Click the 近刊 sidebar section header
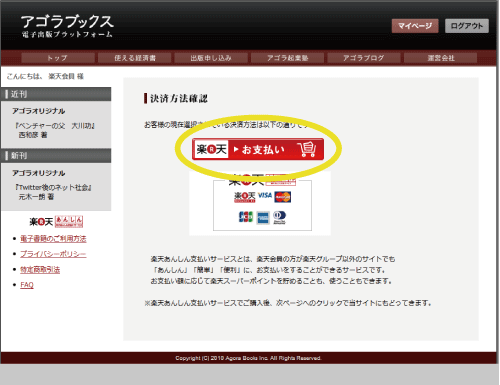Screen dimensions: 500x385 click(56, 94)
